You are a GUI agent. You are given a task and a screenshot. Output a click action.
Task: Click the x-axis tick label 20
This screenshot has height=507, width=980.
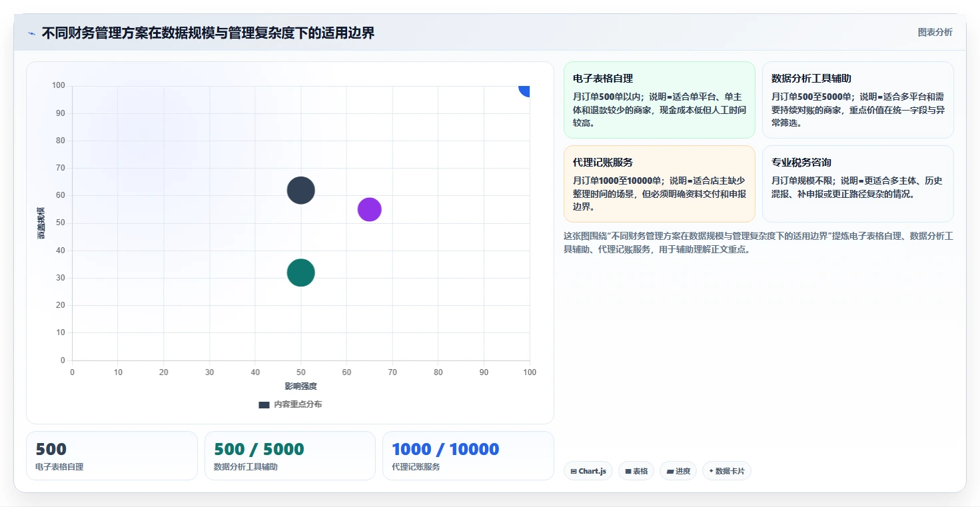pos(164,372)
